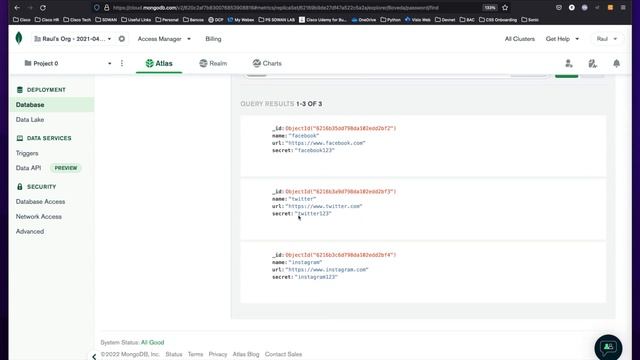Open the alerts bell icon
640x360 pixels.
click(x=616, y=63)
